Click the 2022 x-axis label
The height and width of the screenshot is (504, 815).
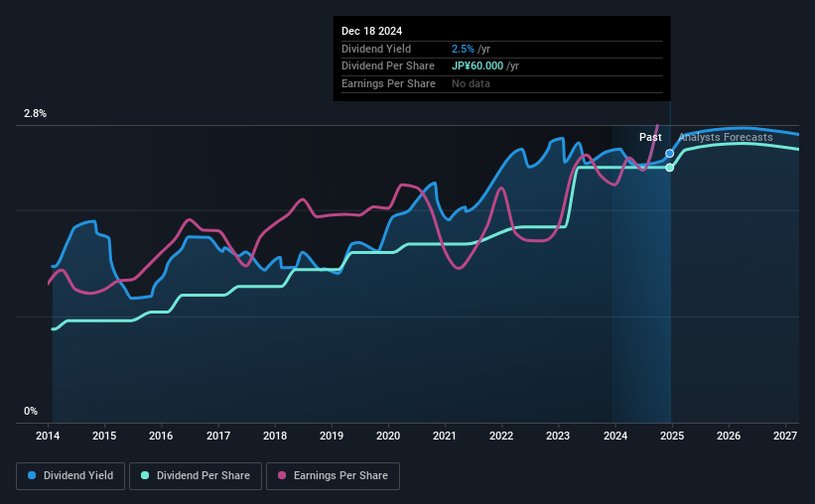(x=501, y=436)
